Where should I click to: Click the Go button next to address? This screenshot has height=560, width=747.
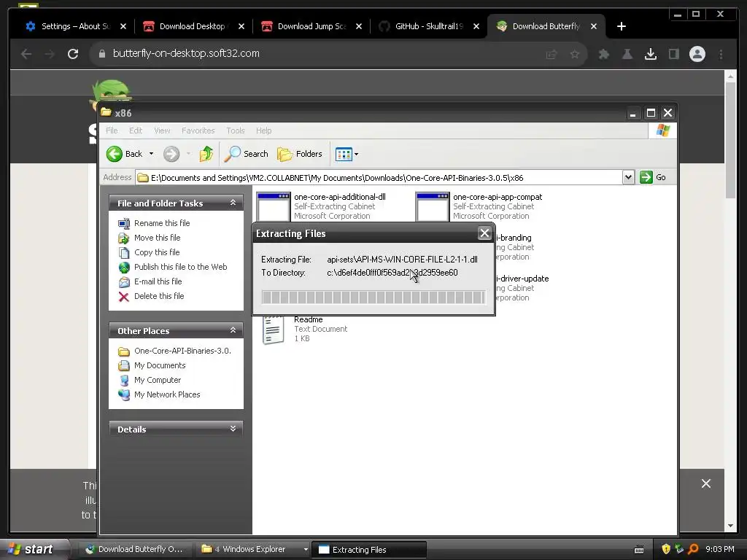click(653, 177)
